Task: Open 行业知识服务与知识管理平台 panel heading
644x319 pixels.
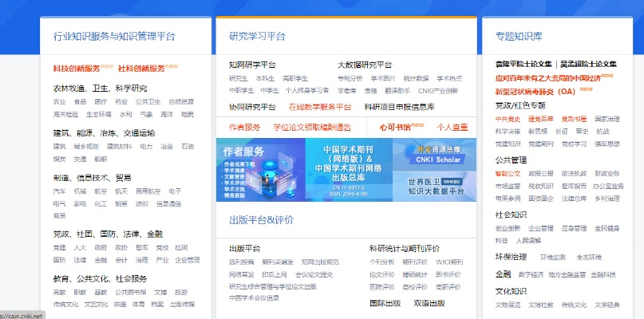Action: [x=114, y=36]
